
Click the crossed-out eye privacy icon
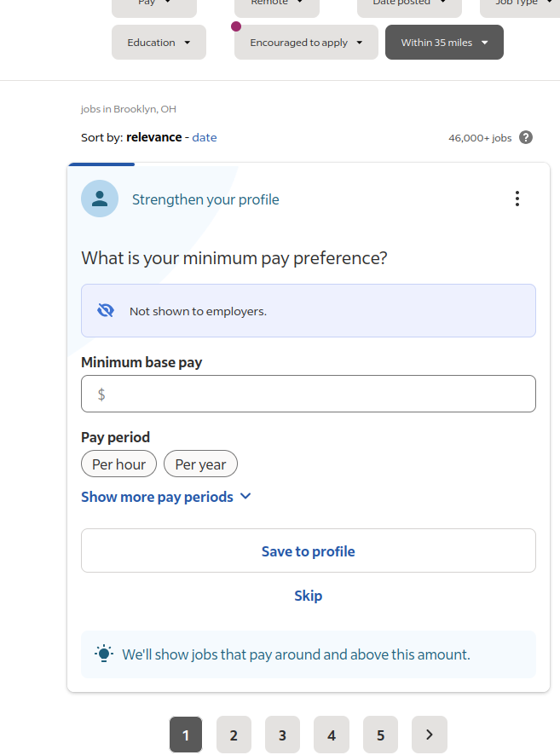[106, 311]
